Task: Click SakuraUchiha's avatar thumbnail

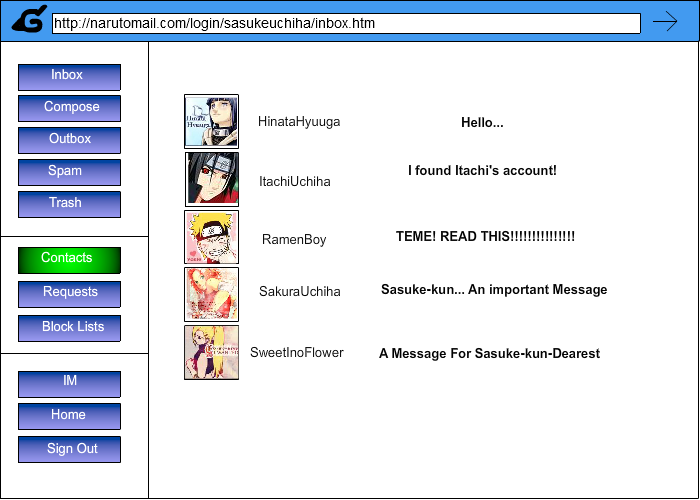Action: (x=212, y=295)
